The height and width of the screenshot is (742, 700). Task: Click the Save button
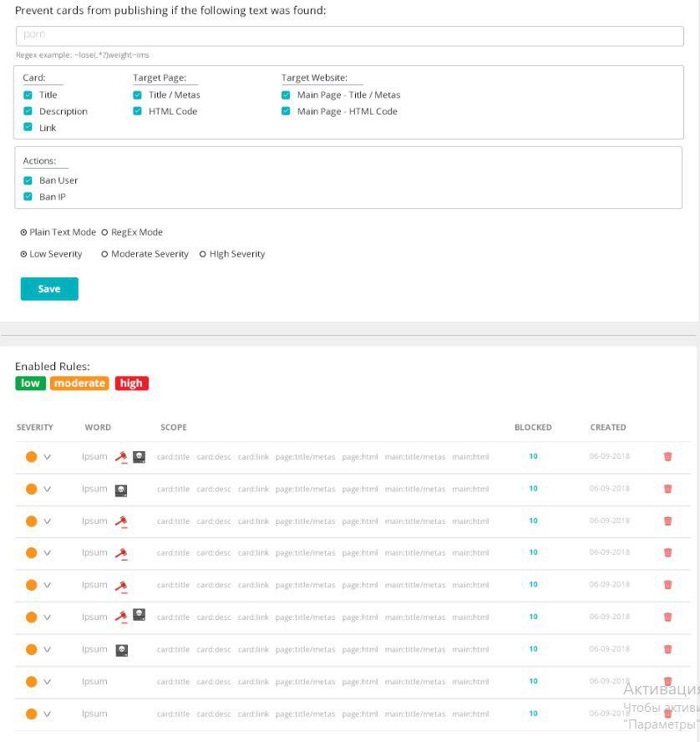tap(49, 288)
